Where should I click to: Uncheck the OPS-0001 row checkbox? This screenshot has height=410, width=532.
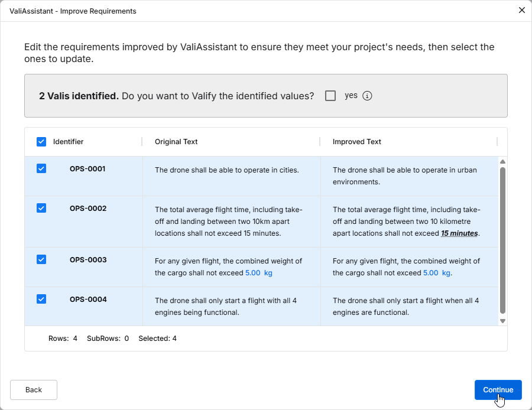tap(41, 169)
